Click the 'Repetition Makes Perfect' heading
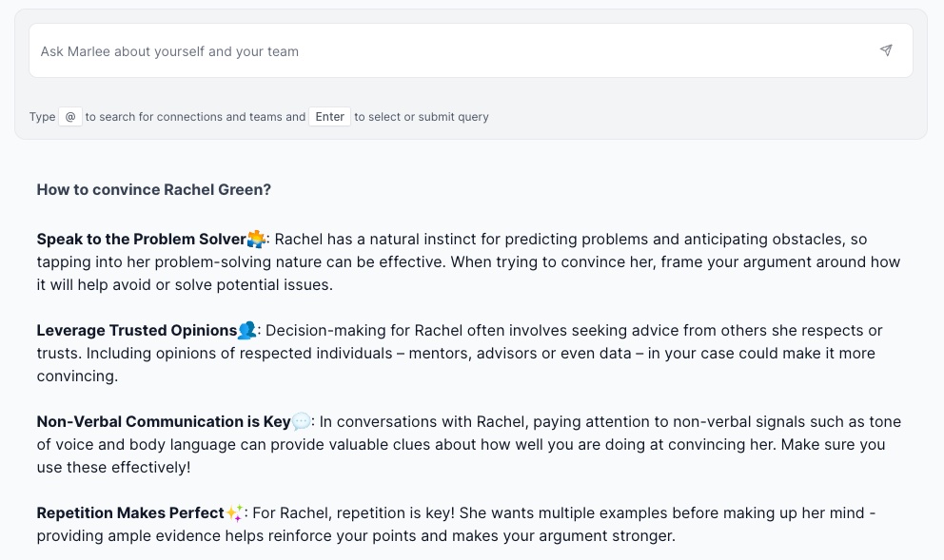 (x=130, y=512)
